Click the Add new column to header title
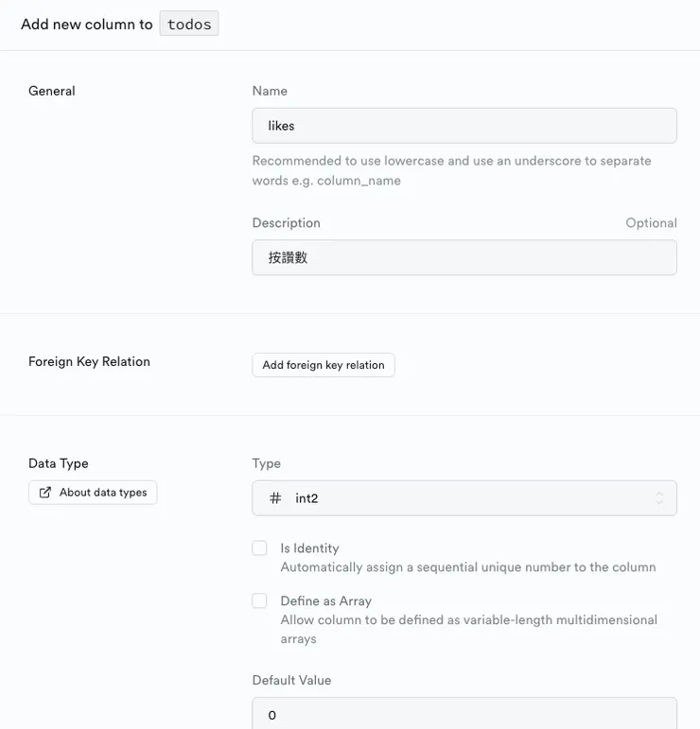This screenshot has height=729, width=700. 86,25
